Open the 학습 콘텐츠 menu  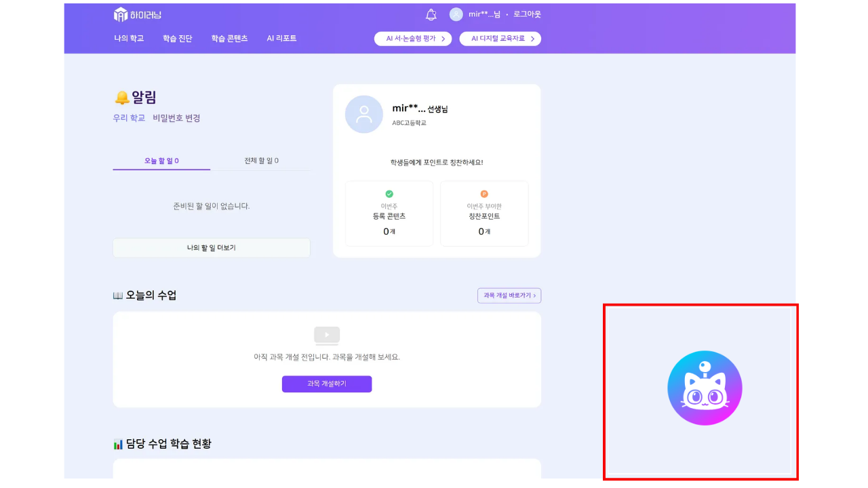230,39
